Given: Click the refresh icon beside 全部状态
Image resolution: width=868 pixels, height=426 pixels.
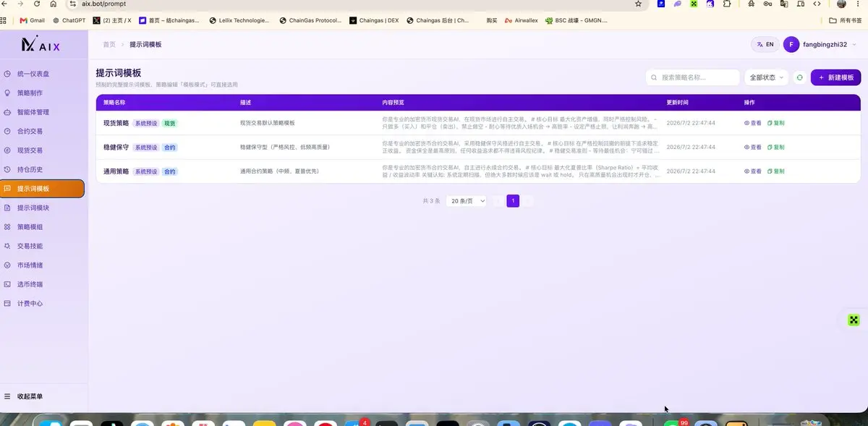Looking at the screenshot, I should (x=799, y=77).
